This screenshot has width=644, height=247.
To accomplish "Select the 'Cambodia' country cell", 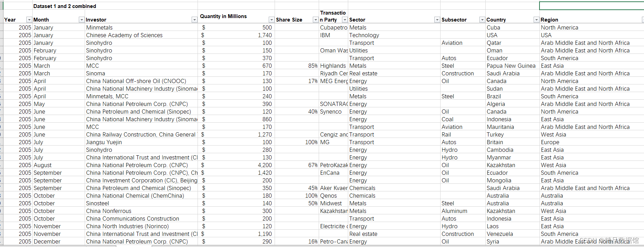I will pyautogui.click(x=512, y=150).
